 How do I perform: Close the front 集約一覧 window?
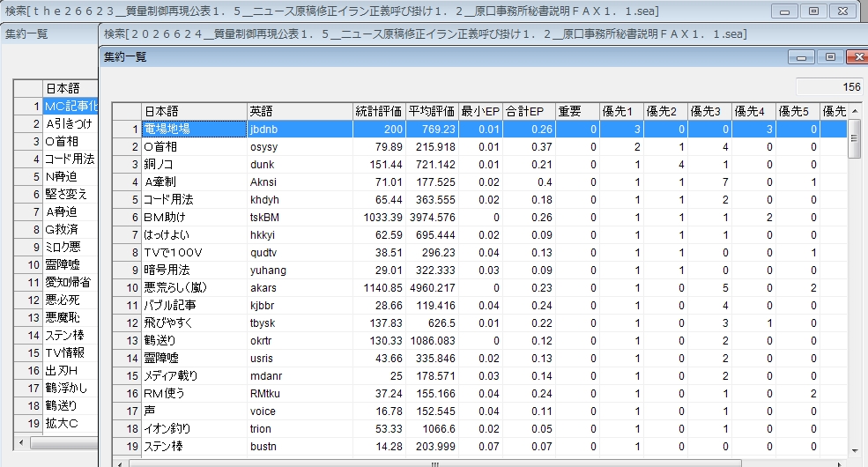pos(857,57)
